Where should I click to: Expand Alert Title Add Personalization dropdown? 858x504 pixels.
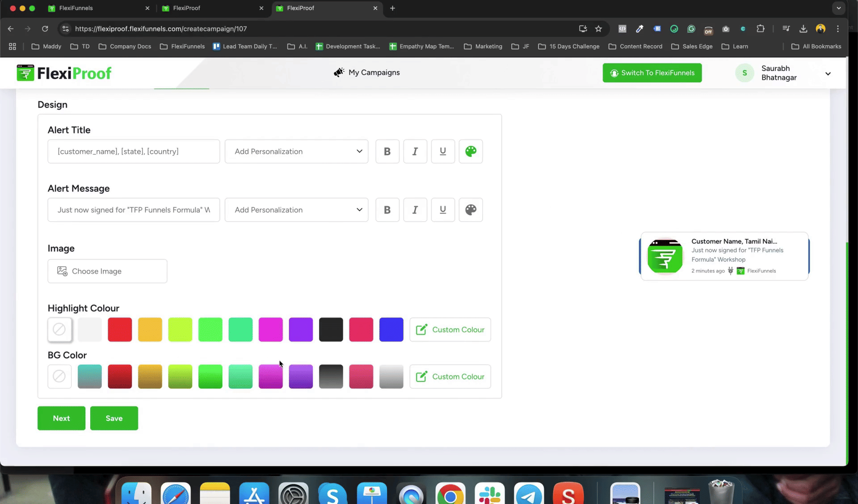point(296,151)
